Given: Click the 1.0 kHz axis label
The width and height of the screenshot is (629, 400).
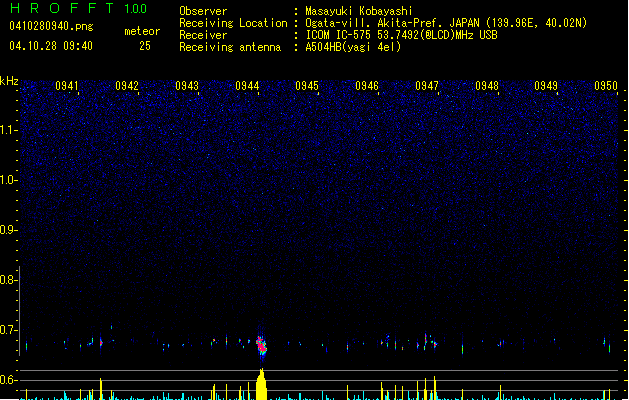Looking at the screenshot, I should [x=8, y=180].
